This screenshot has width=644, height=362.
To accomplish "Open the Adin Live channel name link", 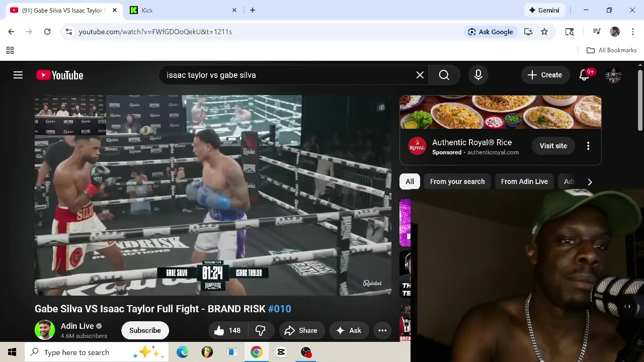I will point(77,326).
